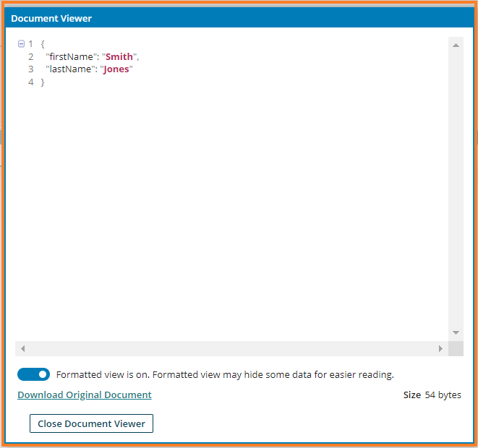The width and height of the screenshot is (478, 448).
Task: Click the "Smith" value in the JSON
Action: [x=119, y=56]
